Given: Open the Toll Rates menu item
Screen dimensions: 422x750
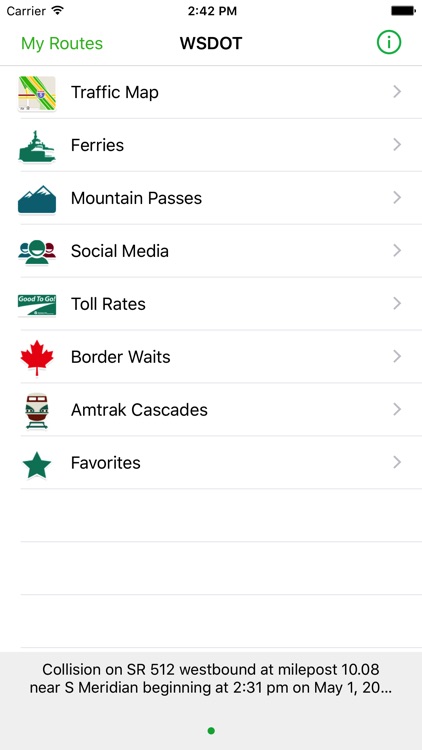Looking at the screenshot, I should [x=211, y=304].
